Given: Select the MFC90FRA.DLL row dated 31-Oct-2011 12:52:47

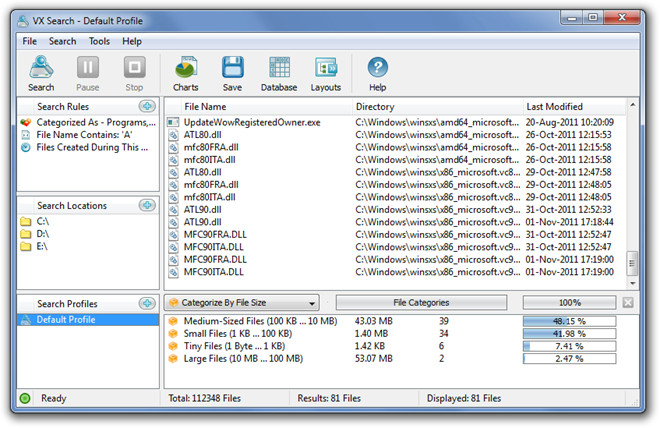Looking at the screenshot, I should (x=395, y=234).
